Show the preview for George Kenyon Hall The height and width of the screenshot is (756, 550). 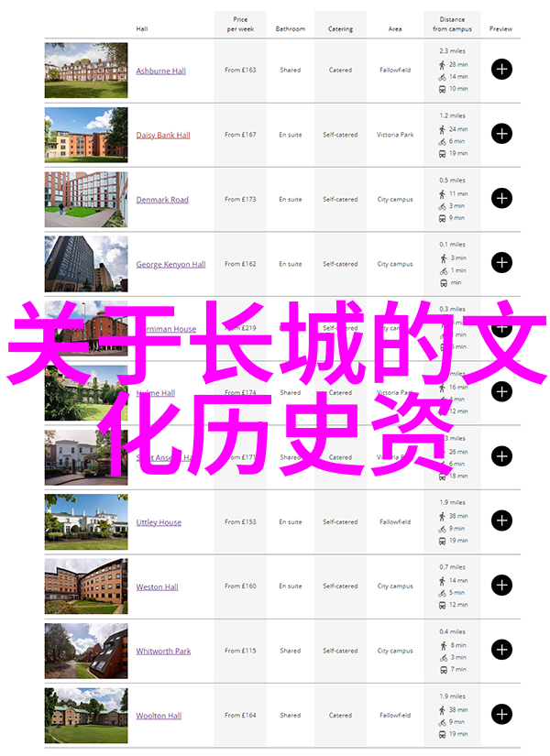click(x=501, y=263)
